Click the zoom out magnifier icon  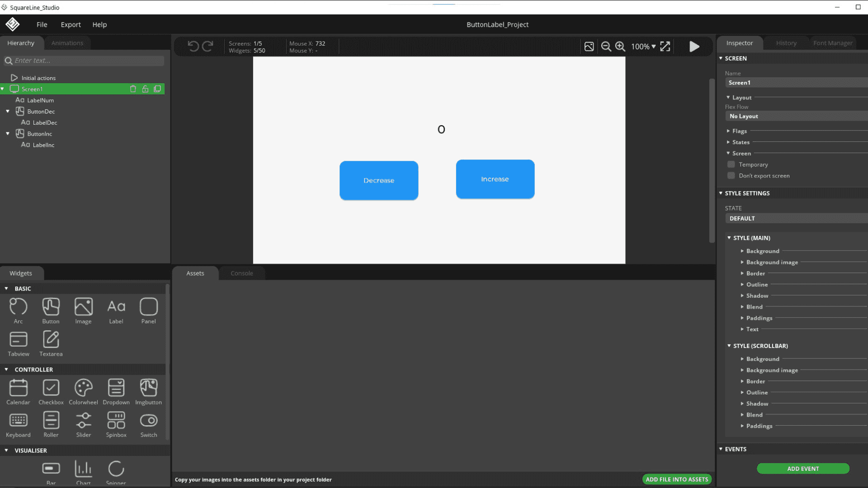[x=606, y=47]
